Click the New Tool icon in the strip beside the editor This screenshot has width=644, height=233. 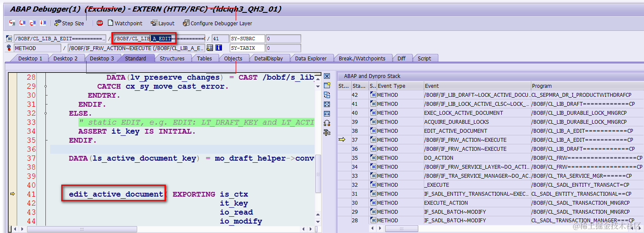[327, 86]
